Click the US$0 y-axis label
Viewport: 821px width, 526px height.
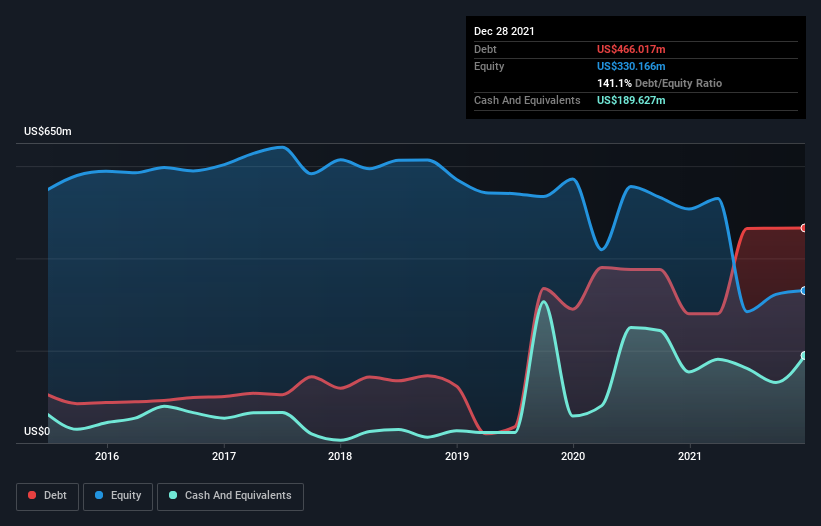[x=37, y=431]
